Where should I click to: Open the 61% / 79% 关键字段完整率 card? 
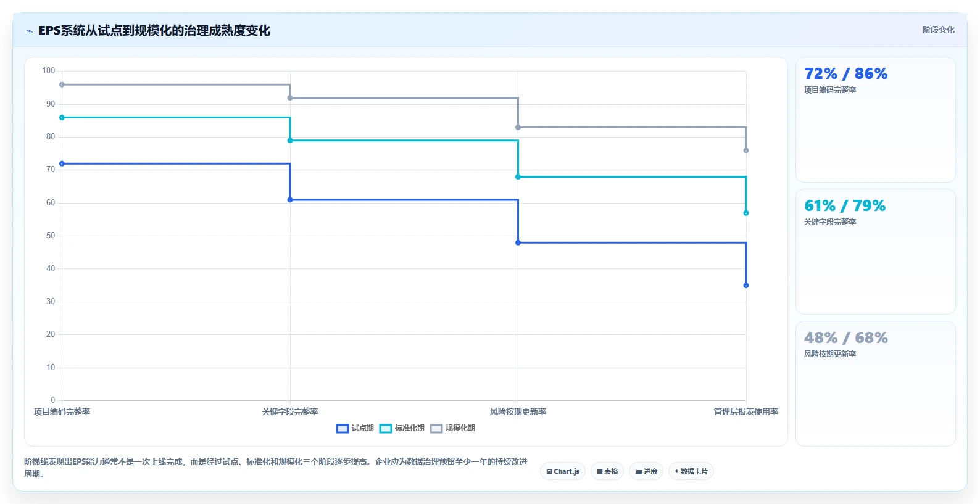875,252
